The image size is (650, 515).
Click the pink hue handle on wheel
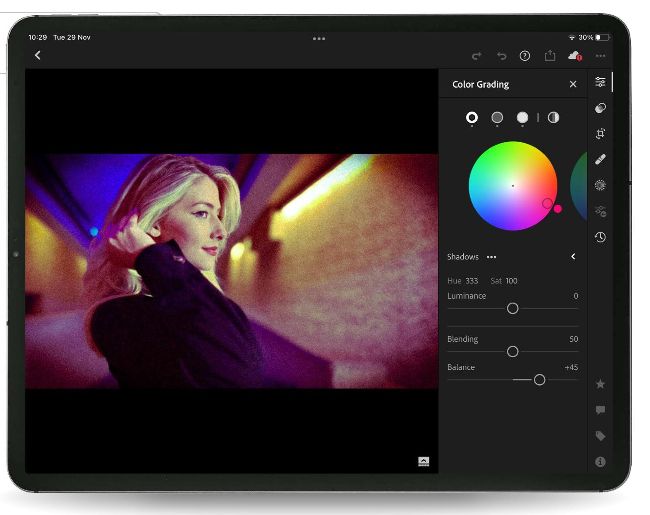pos(558,209)
